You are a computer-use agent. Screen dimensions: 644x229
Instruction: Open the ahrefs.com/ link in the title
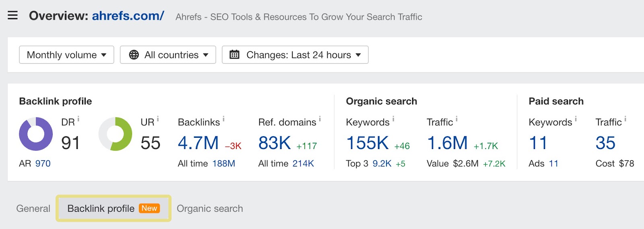click(128, 16)
